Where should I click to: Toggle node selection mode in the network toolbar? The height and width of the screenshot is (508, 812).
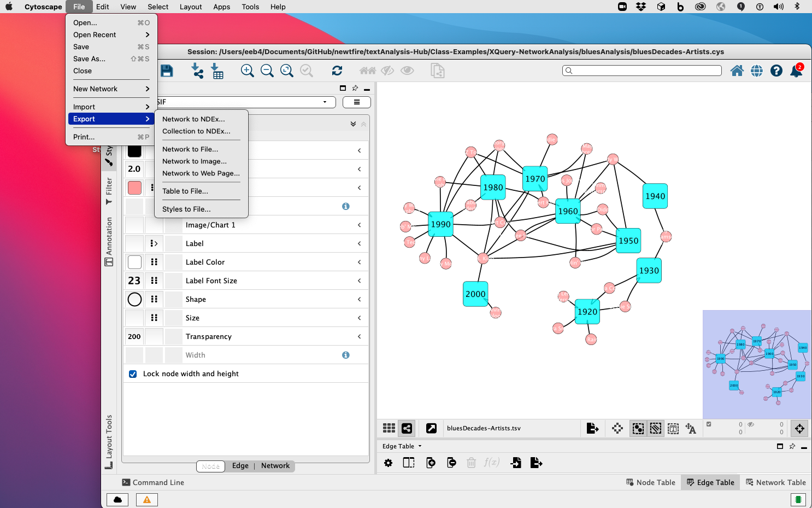click(x=638, y=428)
